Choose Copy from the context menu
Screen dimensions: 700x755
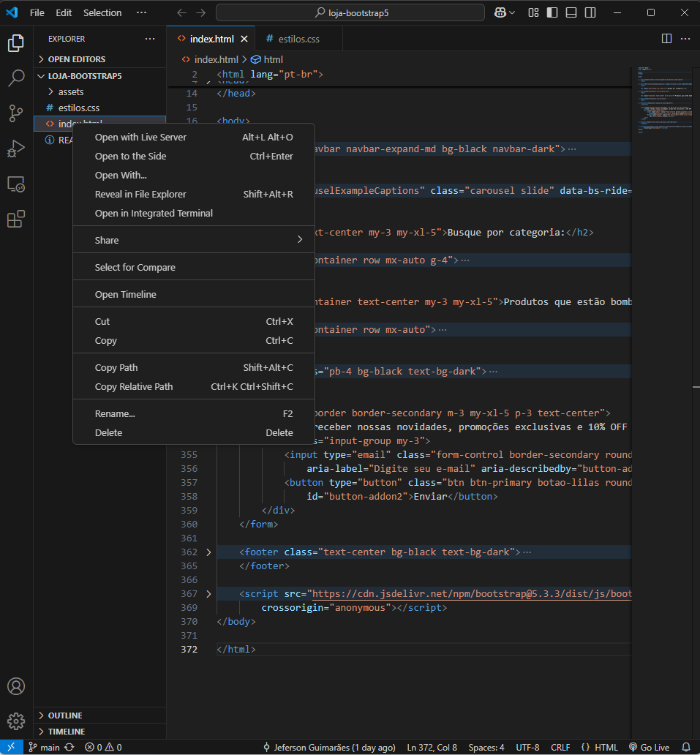pos(194,340)
